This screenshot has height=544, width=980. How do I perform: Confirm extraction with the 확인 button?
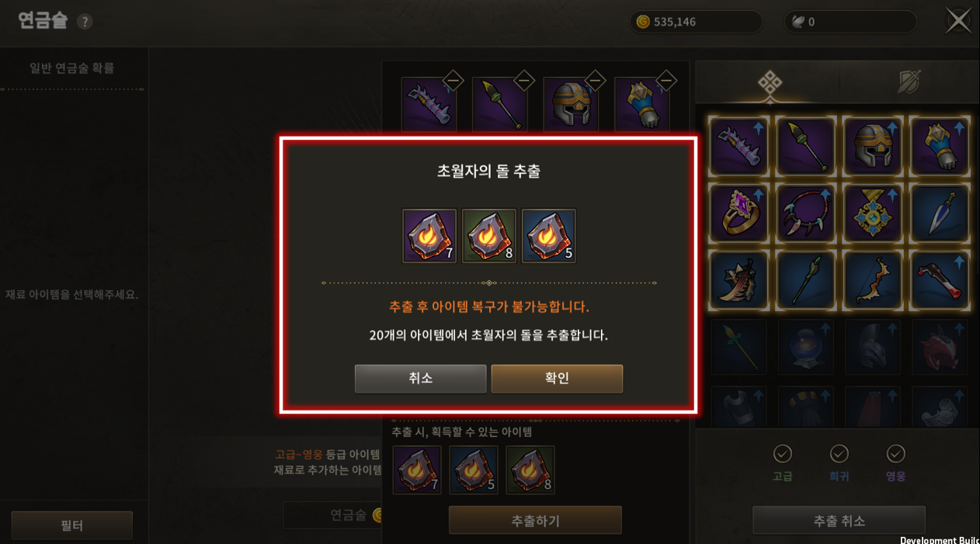tap(557, 379)
